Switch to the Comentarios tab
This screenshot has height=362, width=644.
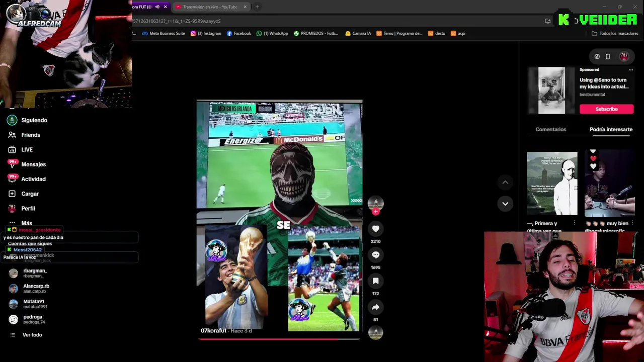[550, 130]
